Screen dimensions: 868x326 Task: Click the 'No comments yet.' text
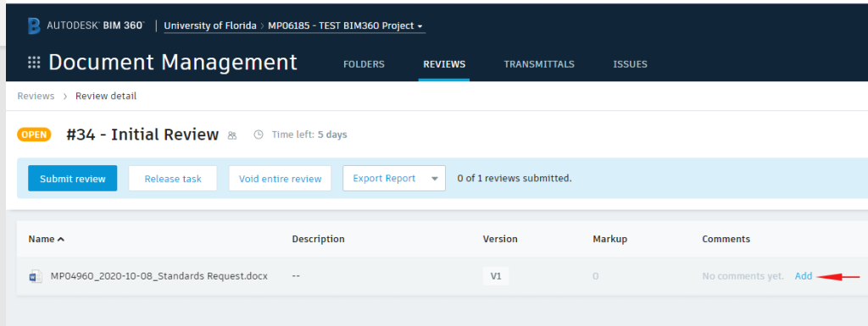[x=743, y=276]
